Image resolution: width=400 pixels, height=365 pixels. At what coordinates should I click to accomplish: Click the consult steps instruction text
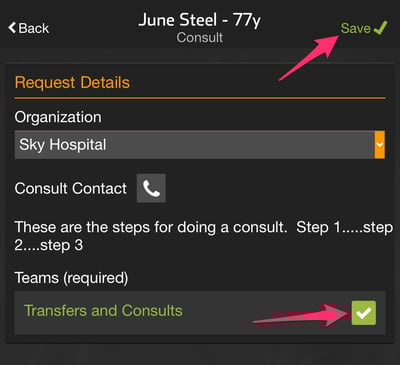tap(204, 236)
